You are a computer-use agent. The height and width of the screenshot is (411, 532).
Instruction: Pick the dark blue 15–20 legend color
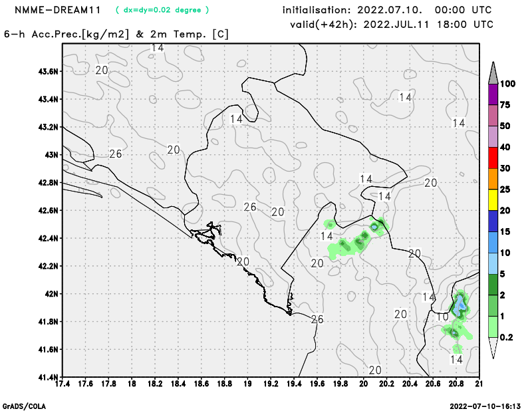pyautogui.click(x=493, y=221)
